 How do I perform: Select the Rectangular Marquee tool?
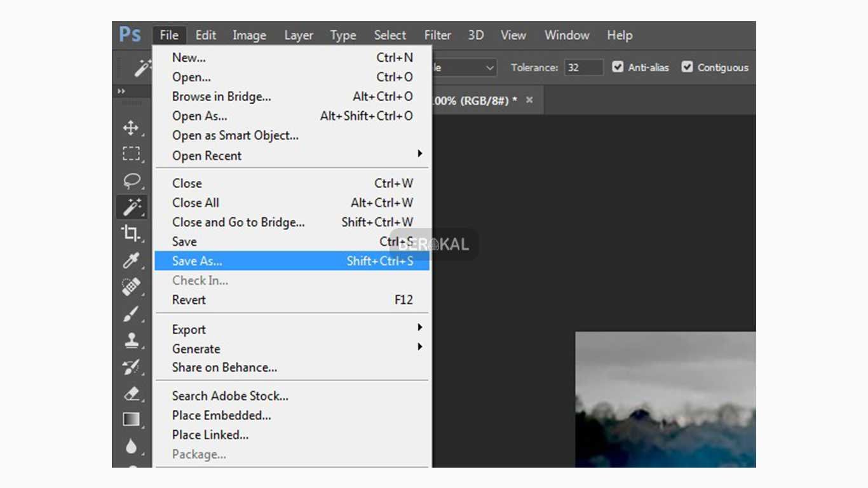(131, 154)
